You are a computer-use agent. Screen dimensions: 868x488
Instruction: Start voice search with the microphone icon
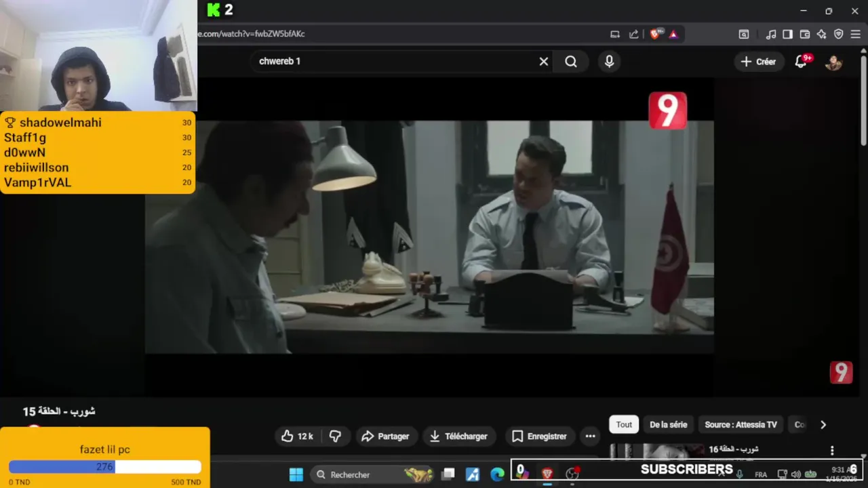(609, 62)
